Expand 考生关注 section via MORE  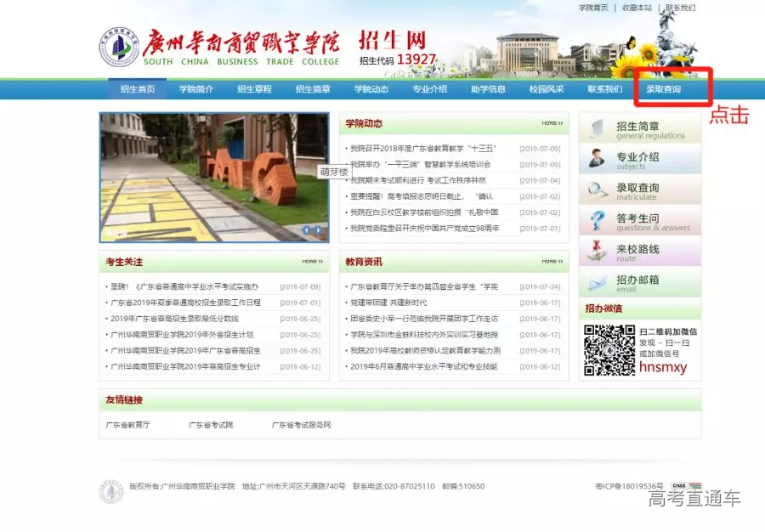coord(312,262)
